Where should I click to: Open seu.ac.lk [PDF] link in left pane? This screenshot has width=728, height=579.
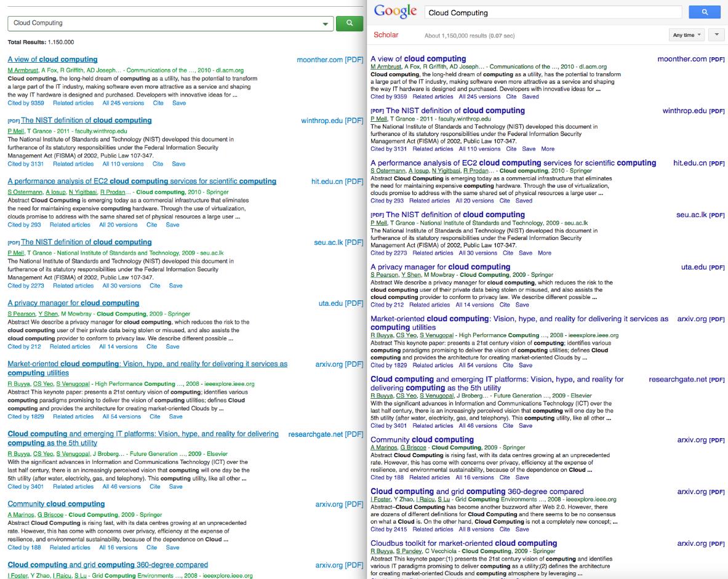338,242
